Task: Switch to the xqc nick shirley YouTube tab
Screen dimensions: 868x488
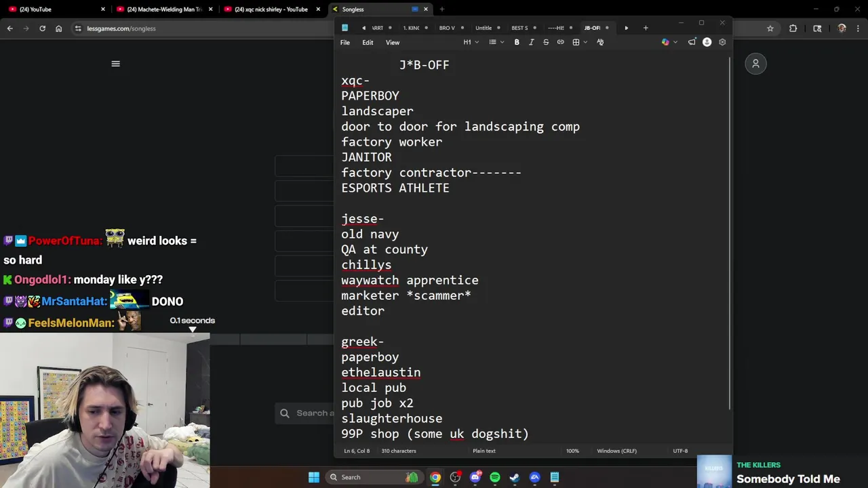Action: point(271,9)
